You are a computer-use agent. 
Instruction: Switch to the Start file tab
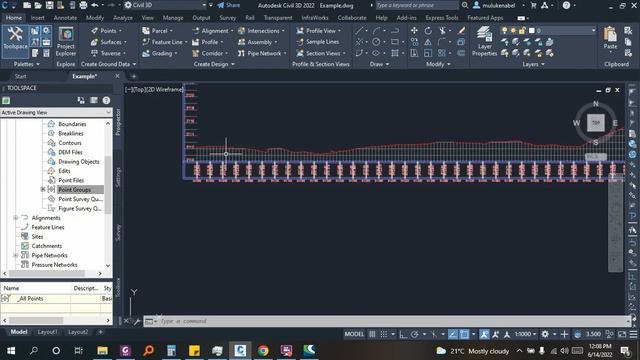(x=20, y=76)
